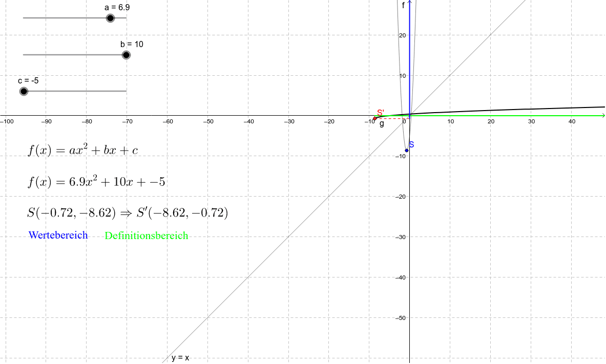Viewport: 606px width, 364px height.
Task: Click the slider c handle at -5
Action: coord(24,92)
